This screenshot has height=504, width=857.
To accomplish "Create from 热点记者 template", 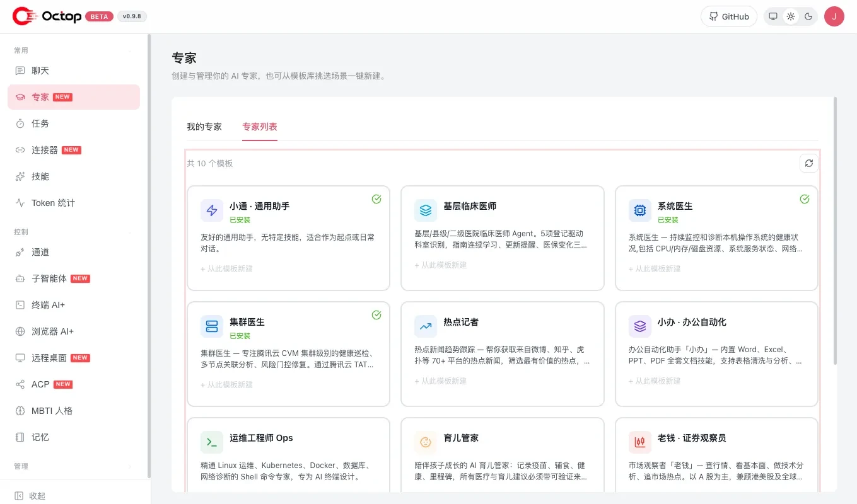I will (x=441, y=381).
